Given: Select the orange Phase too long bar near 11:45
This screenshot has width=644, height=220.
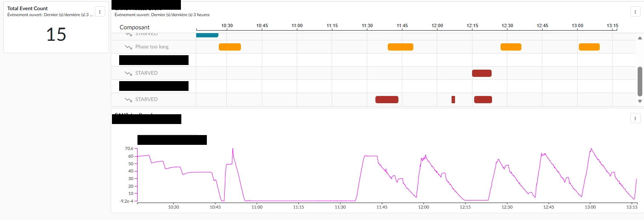Looking at the screenshot, I should 401,47.
